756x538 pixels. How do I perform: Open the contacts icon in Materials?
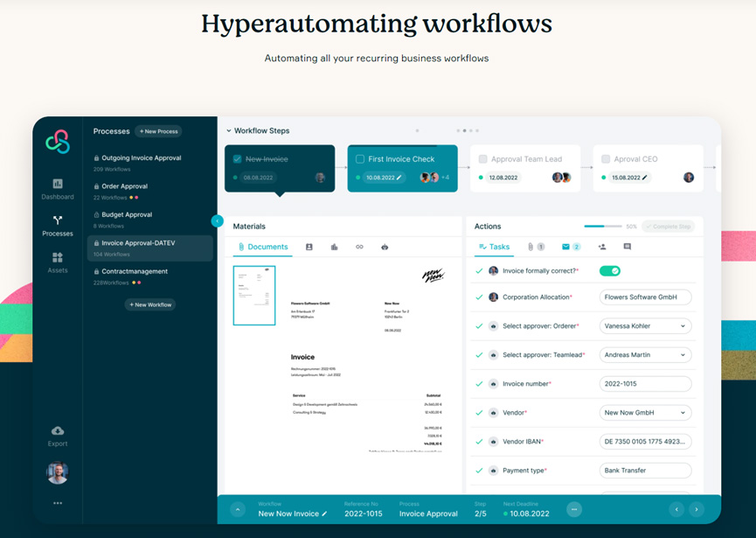pyautogui.click(x=309, y=248)
